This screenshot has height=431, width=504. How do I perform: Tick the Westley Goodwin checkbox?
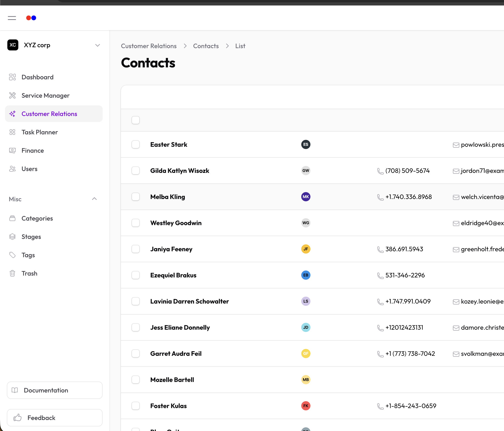point(135,223)
